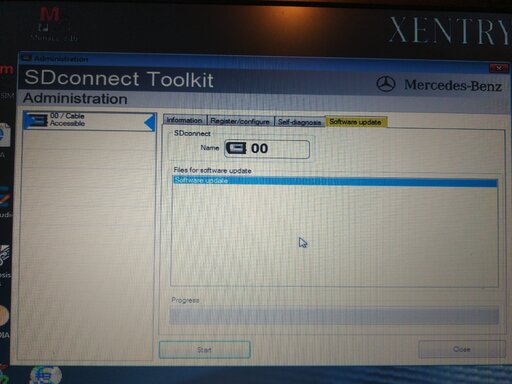Viewport: 512px width, 384px height.
Task: Click the Progress bar
Action: 334,316
